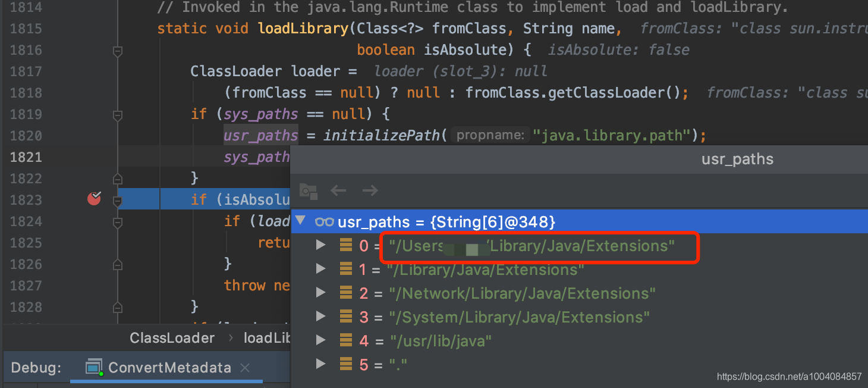The height and width of the screenshot is (388, 868).
Task: Open the loadLib breadcrumb item
Action: [266, 337]
